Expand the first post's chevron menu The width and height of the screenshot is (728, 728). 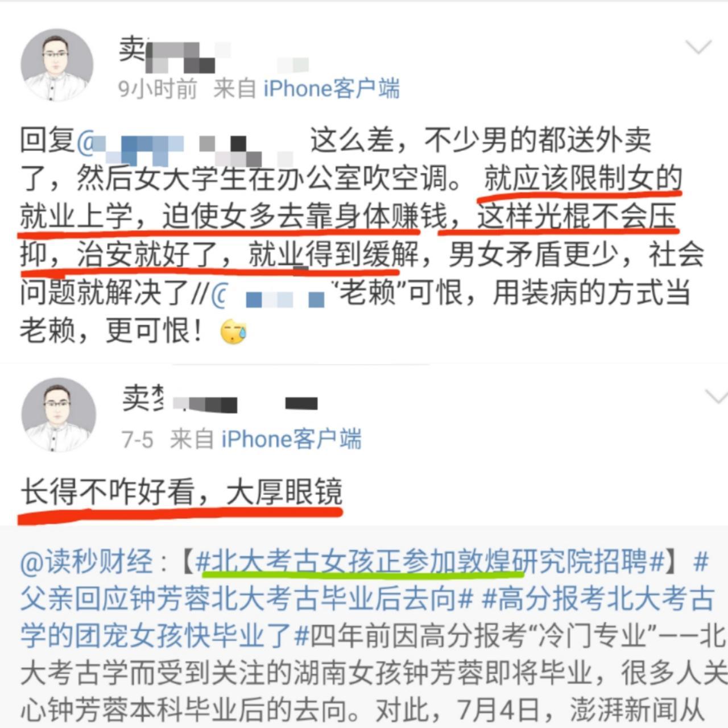point(699,47)
